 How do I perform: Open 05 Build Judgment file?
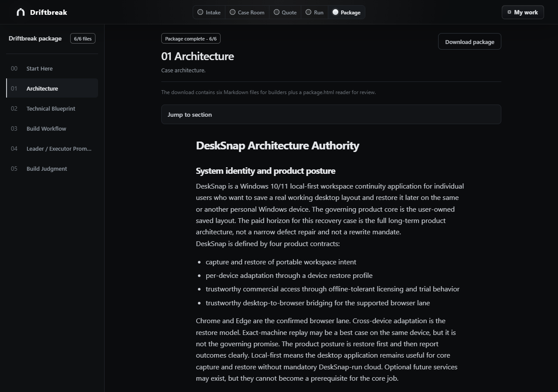[x=52, y=169]
